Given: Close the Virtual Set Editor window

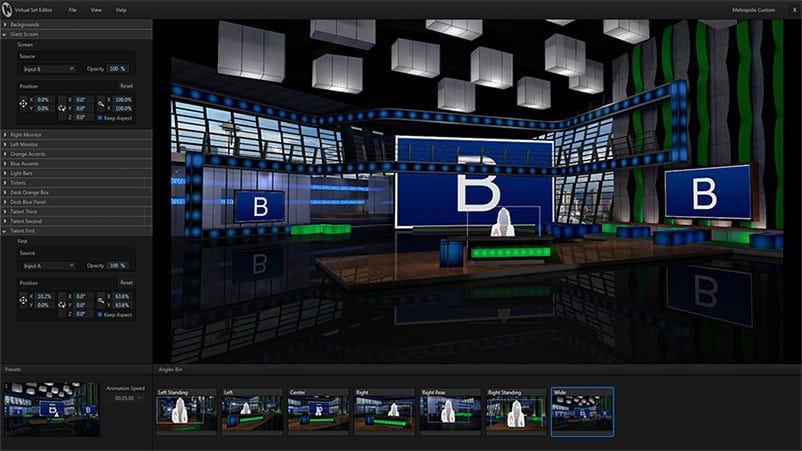Looking at the screenshot, I should tap(794, 10).
